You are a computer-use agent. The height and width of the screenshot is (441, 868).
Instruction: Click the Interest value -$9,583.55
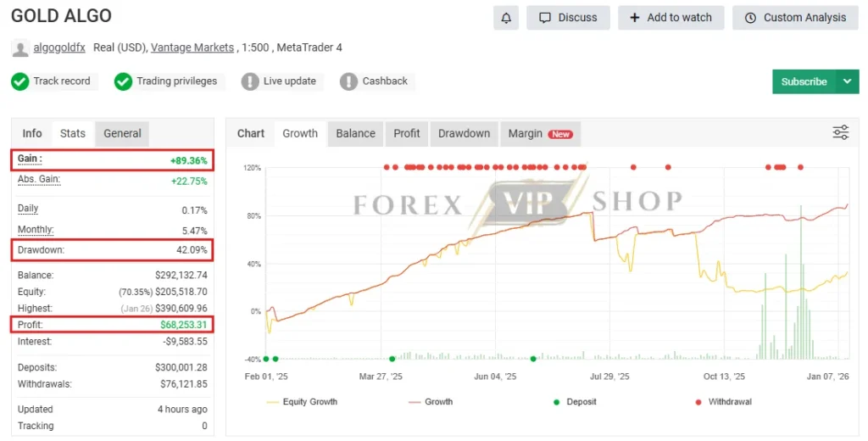pyautogui.click(x=185, y=341)
